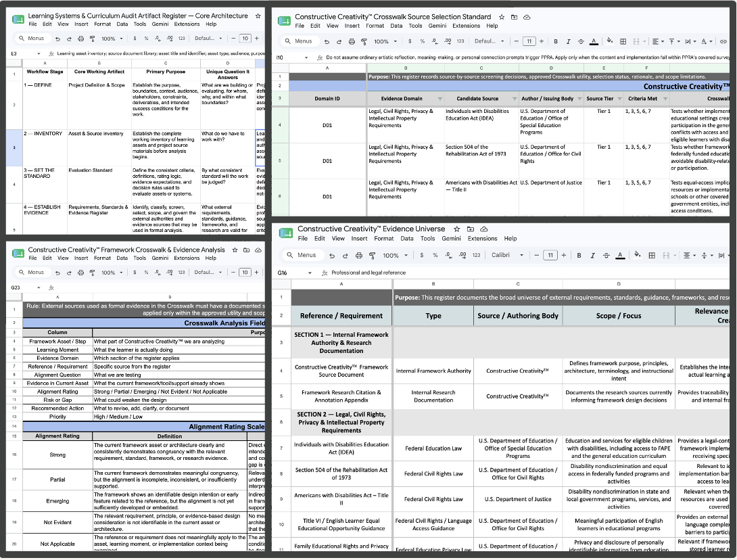Viewport: 737px width, 560px height.
Task: Open the Sheets home icon in Evidence Universe
Action: tap(286, 233)
